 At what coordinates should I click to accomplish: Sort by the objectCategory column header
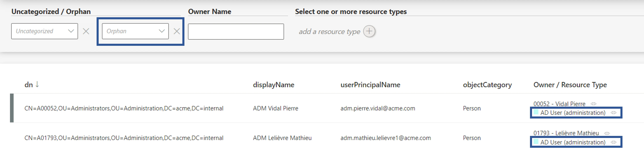click(487, 85)
